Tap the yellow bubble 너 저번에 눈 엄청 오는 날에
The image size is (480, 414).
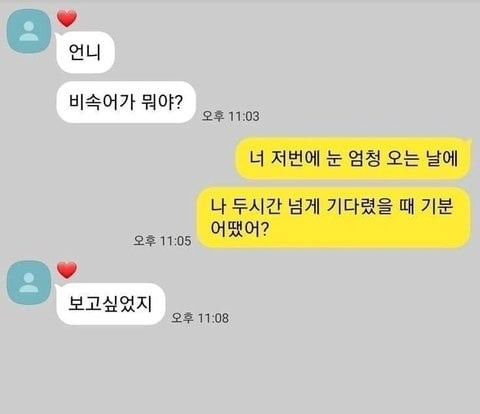(x=354, y=158)
